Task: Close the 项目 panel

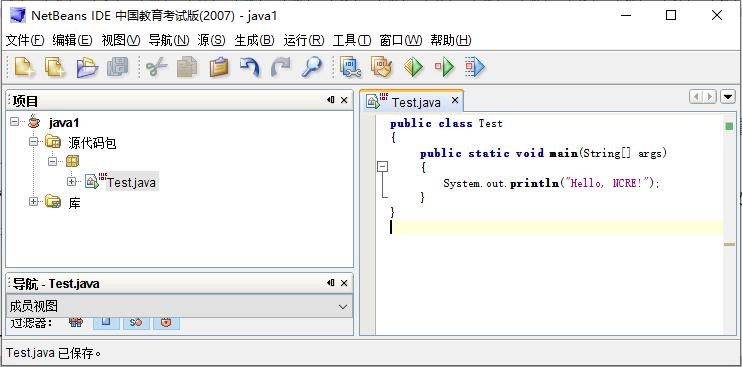Action: tap(344, 100)
